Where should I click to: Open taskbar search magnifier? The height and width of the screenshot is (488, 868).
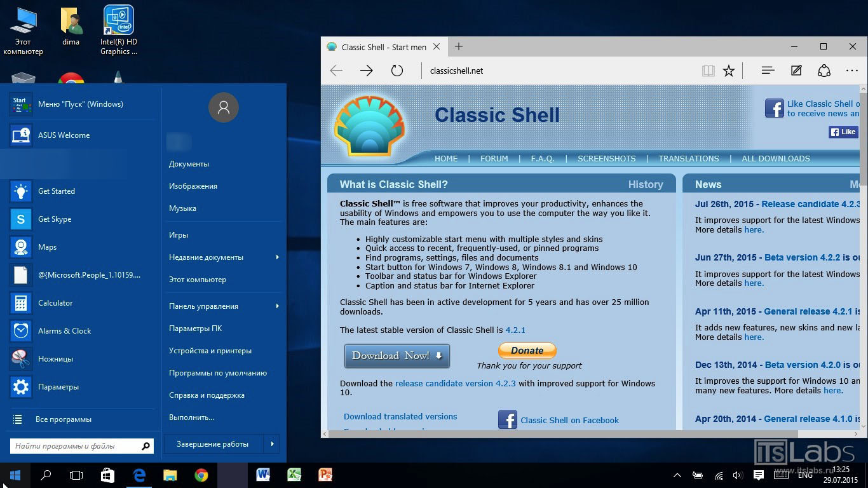point(46,475)
